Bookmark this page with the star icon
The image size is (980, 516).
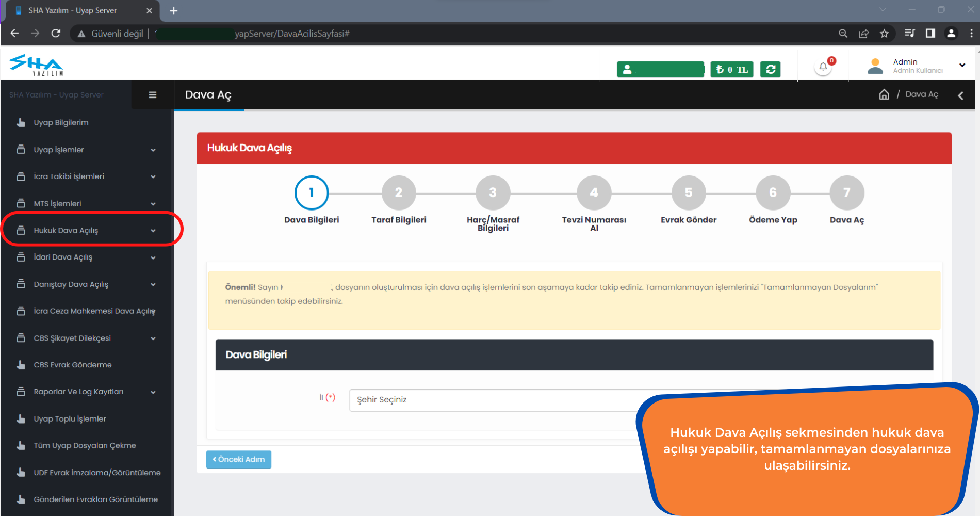coord(884,34)
